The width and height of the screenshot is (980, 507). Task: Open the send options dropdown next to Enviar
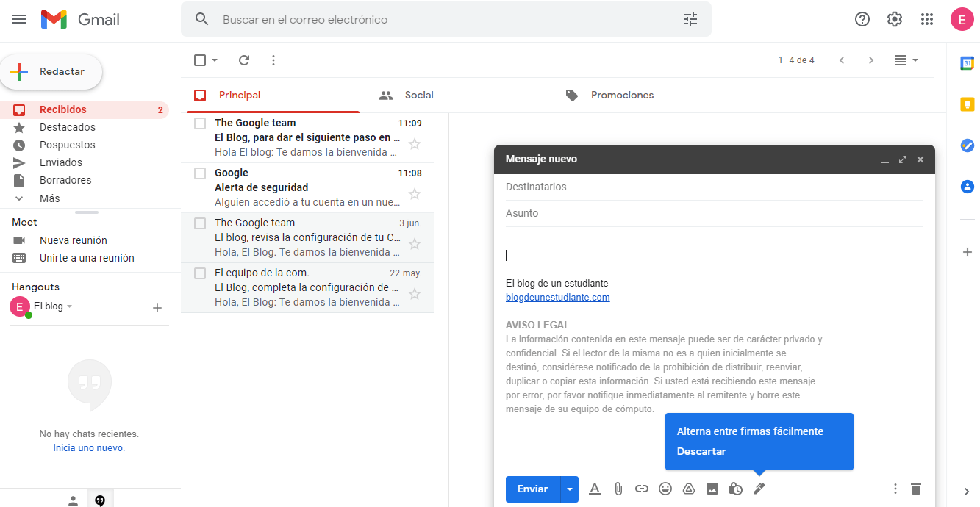(568, 489)
